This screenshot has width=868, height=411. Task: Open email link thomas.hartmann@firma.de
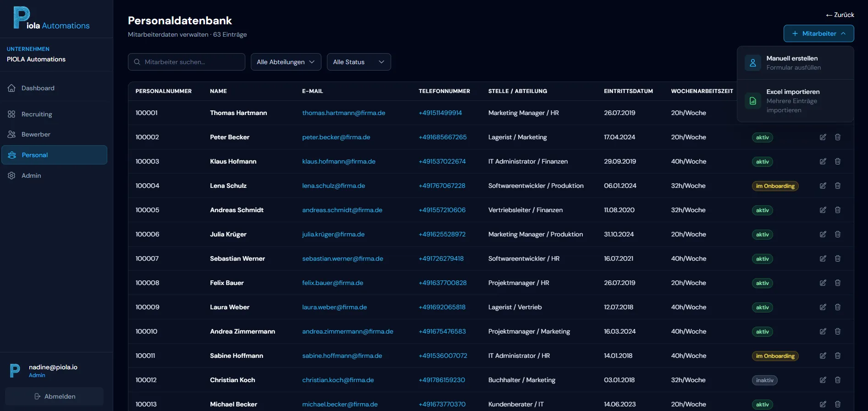coord(343,113)
